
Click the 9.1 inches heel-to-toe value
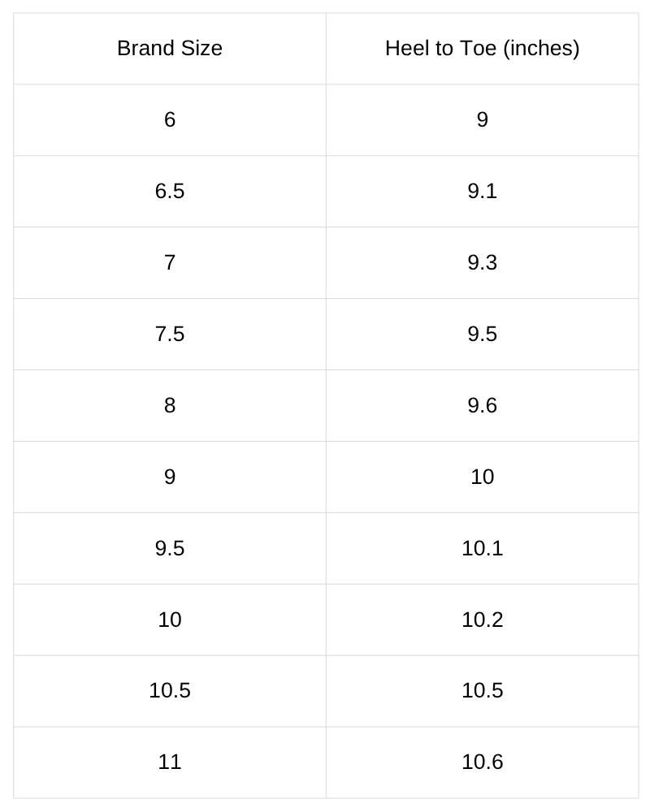tap(482, 191)
